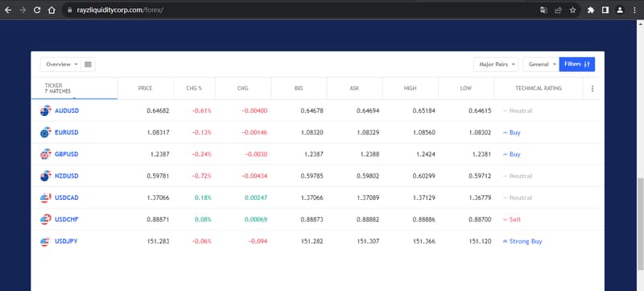Viewport: 644px width, 291px height.
Task: Expand the General dropdown
Action: pos(541,64)
